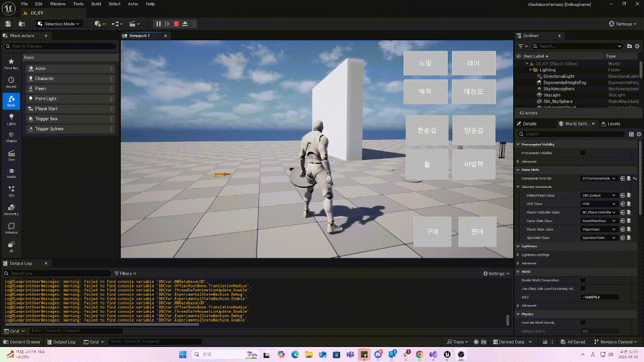Open the Tools menu
Screen dimensions: 644x362
[x=78, y=4]
